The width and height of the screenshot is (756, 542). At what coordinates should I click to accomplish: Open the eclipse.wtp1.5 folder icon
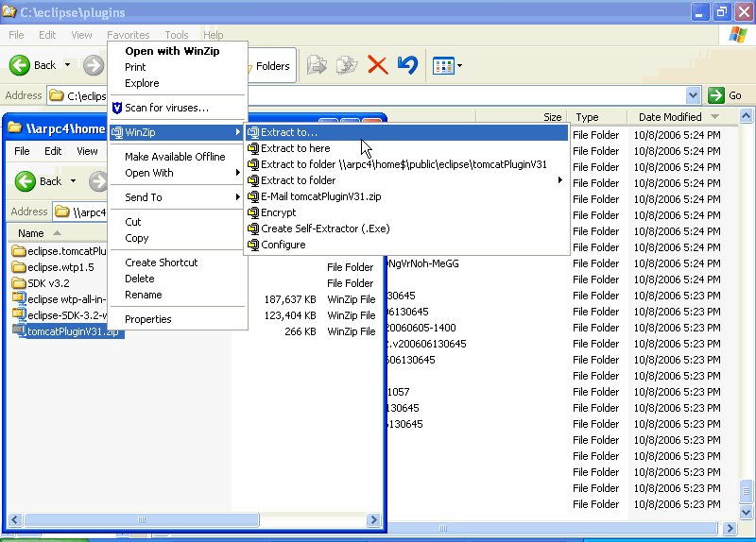19,267
